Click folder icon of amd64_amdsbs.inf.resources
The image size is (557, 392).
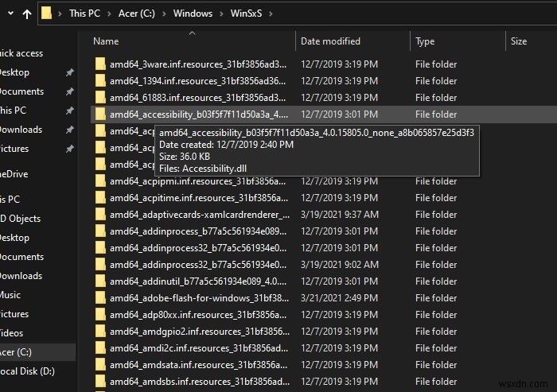coord(100,382)
